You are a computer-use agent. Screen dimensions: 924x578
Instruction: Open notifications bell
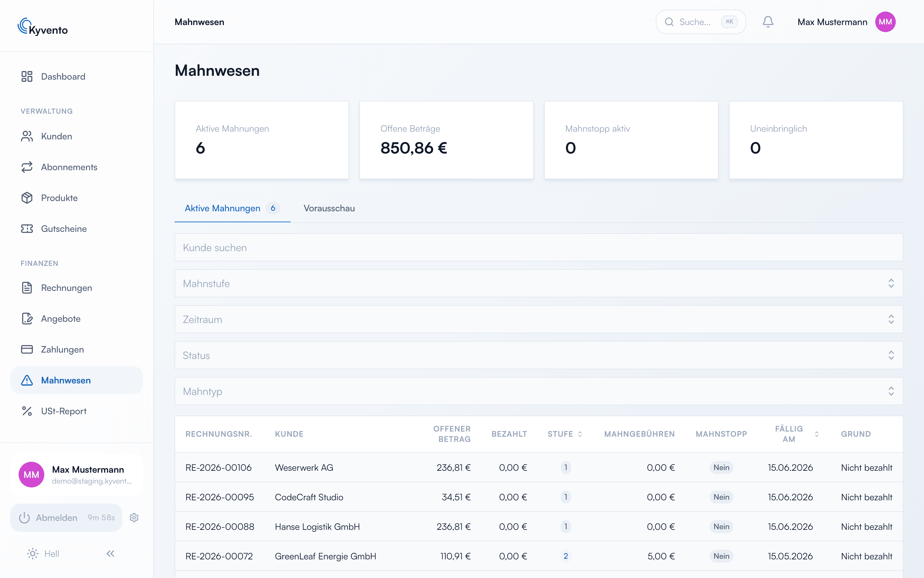(768, 22)
